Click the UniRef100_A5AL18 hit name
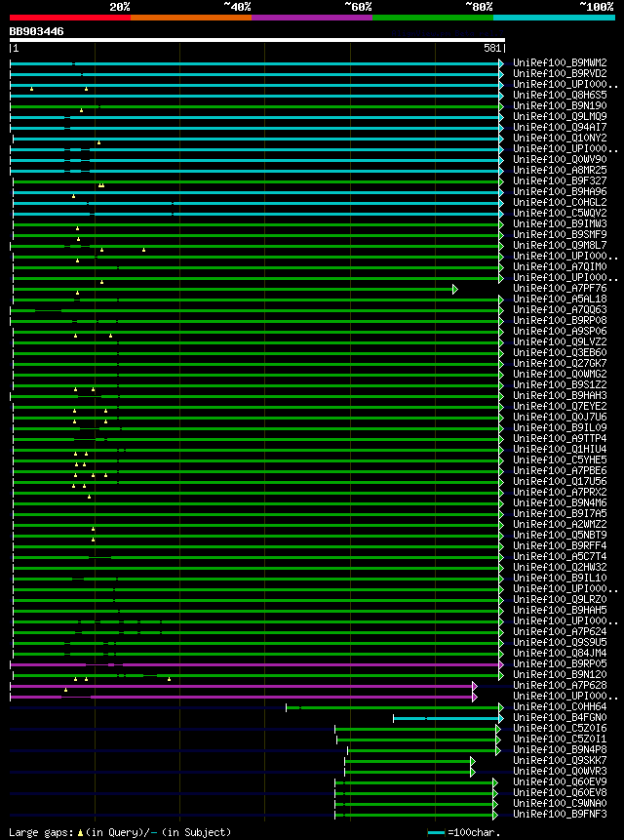This screenshot has width=624, height=840. click(560, 299)
